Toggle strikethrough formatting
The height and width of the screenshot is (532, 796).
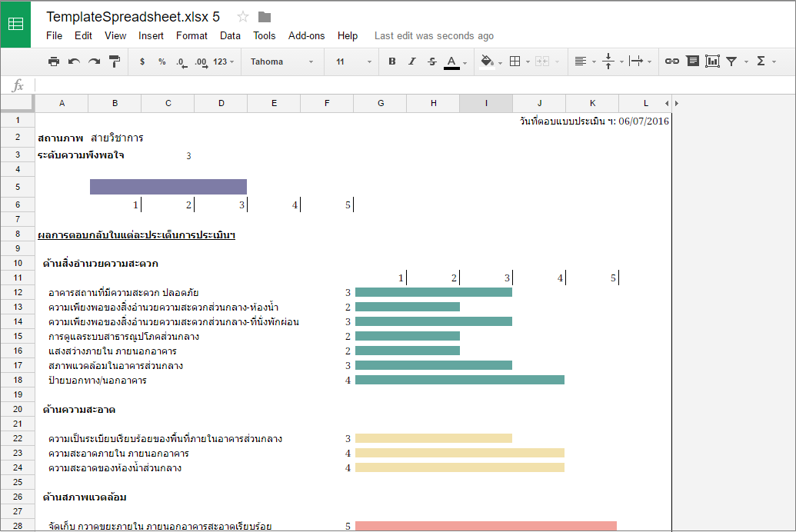431,61
